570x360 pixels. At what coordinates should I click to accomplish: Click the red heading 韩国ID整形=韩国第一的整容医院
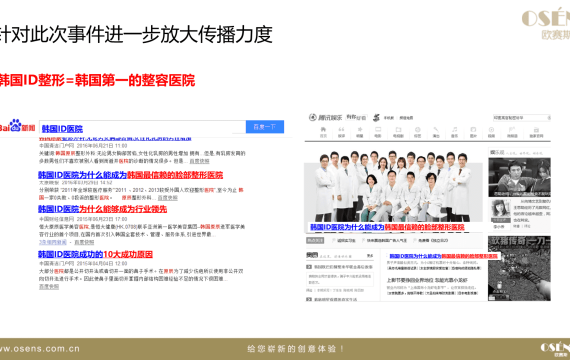pyautogui.click(x=97, y=80)
